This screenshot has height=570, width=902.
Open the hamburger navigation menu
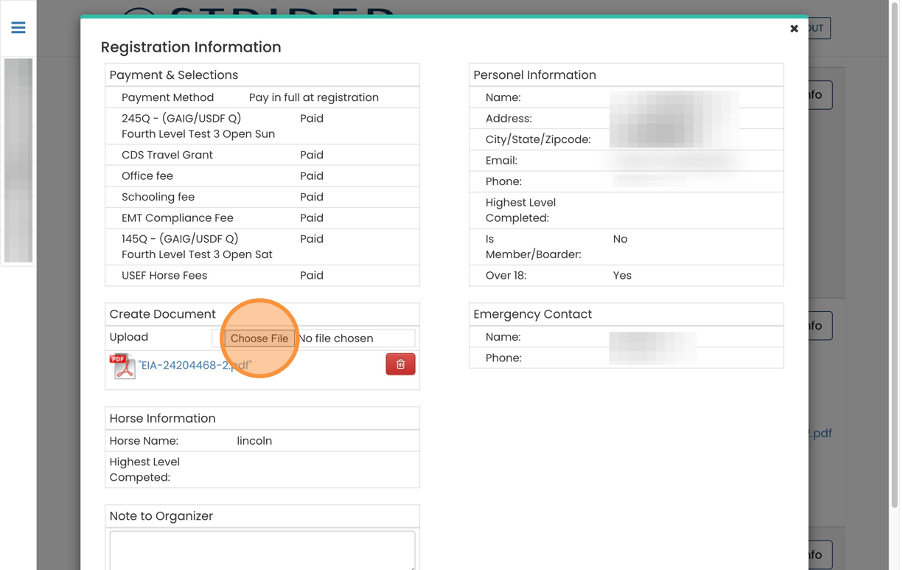pyautogui.click(x=18, y=28)
